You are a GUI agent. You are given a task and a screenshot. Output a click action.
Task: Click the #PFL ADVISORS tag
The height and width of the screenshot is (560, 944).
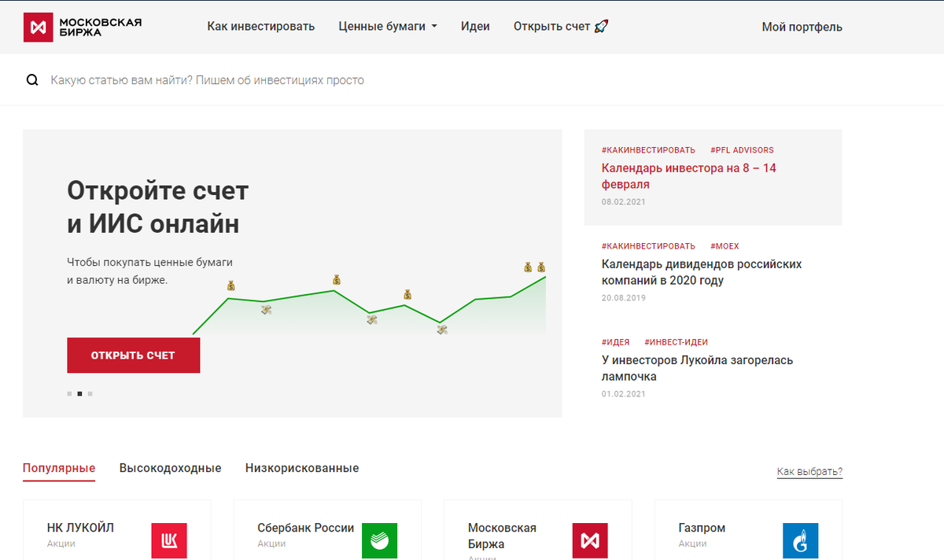point(742,150)
